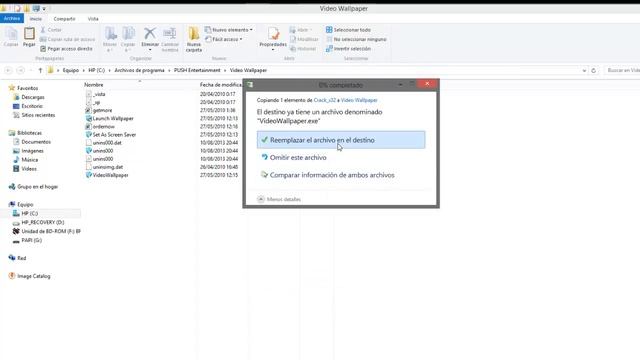Select Grupo en el hogar
This screenshot has width=640, height=360.
37,187
